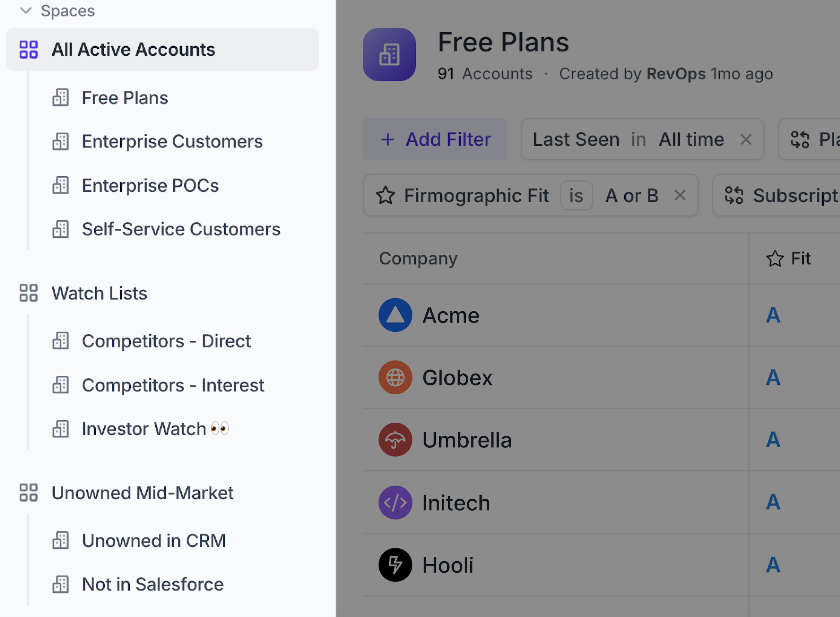Click the Unowned Mid-Market grid icon
This screenshot has width=840, height=617.
[29, 493]
